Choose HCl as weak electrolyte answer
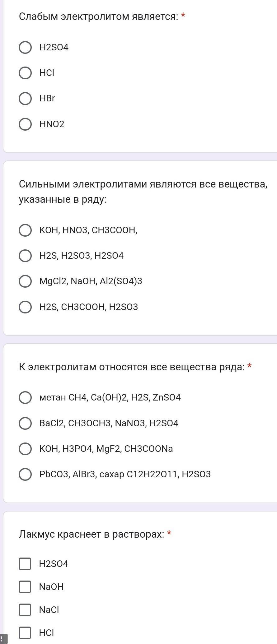Viewport: 277px width, 644px height. tap(25, 73)
